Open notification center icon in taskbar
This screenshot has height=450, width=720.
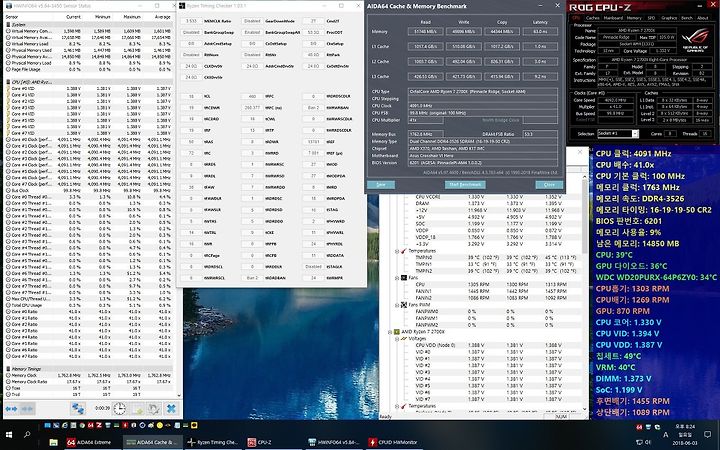click(709, 434)
